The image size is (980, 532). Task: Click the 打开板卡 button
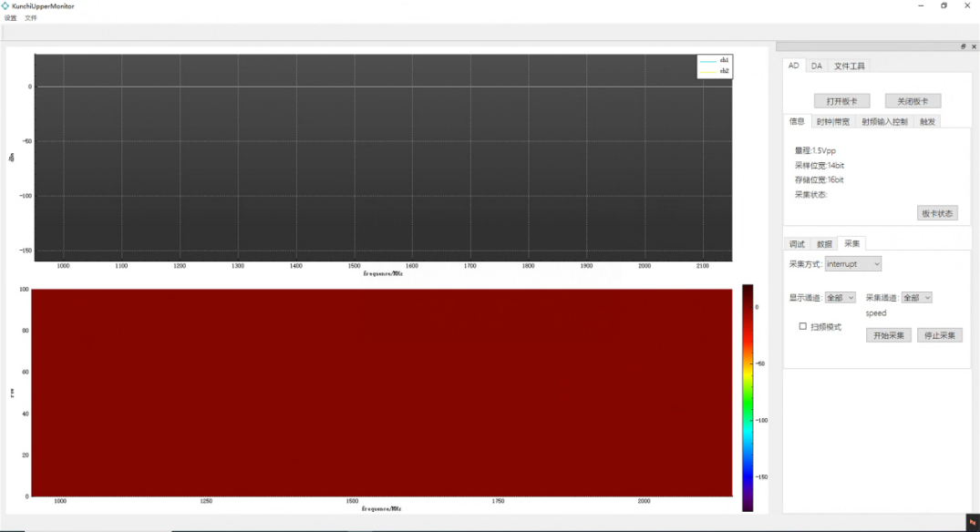click(841, 101)
